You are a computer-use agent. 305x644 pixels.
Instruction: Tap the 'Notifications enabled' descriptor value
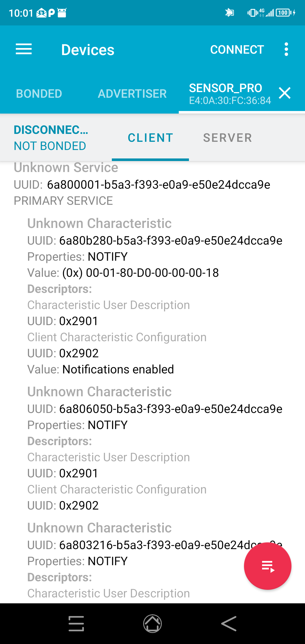pos(118,369)
